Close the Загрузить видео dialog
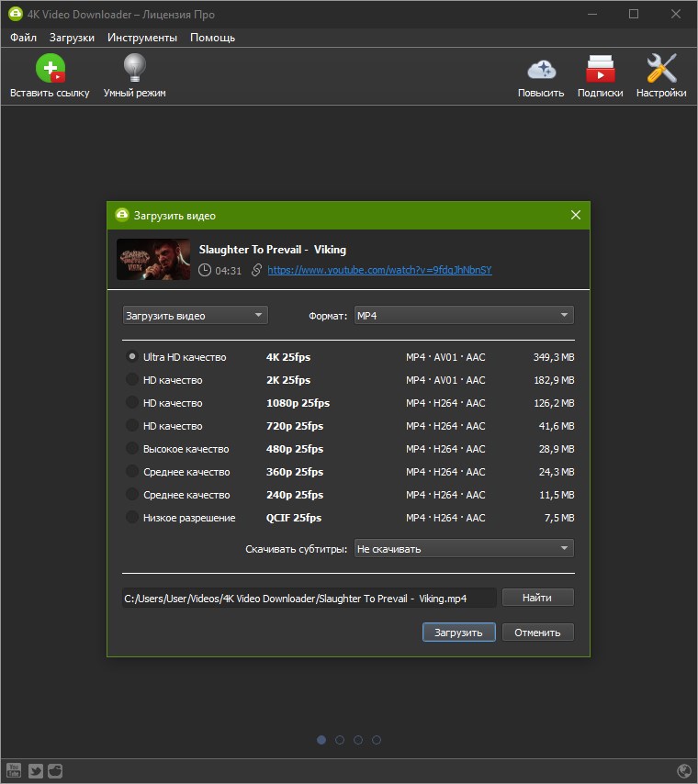Image resolution: width=698 pixels, height=784 pixels. coord(576,215)
